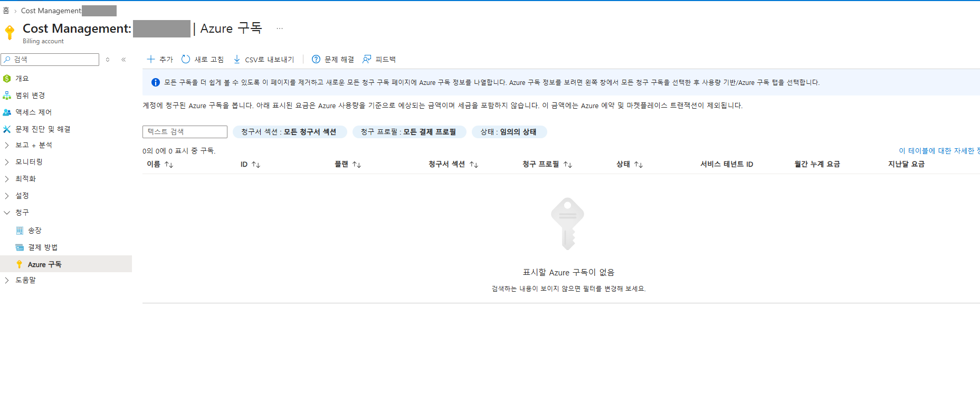This screenshot has height=402, width=980.
Task: Click the 추가 plus icon
Action: click(151, 59)
